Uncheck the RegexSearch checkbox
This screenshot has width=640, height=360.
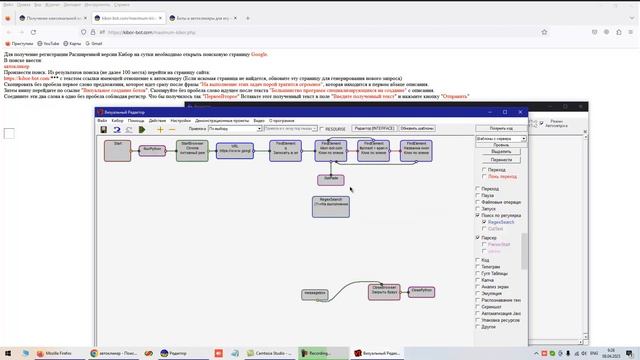(484, 222)
